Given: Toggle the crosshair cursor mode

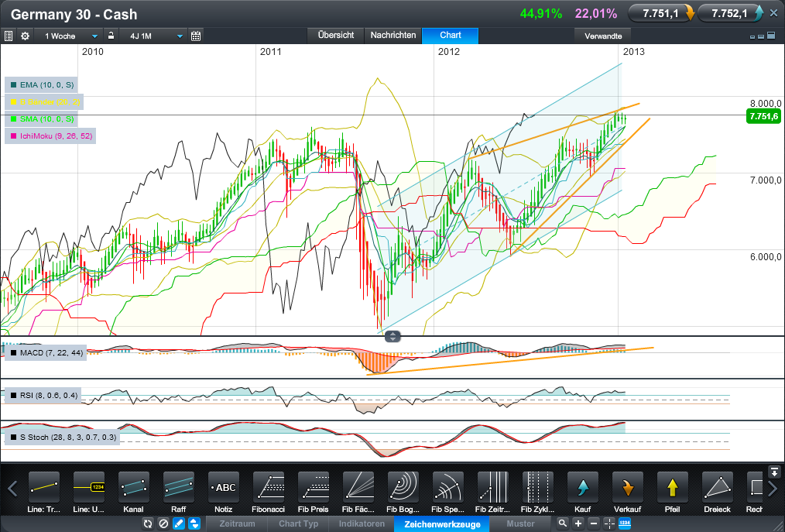Looking at the screenshot, I should (x=609, y=524).
